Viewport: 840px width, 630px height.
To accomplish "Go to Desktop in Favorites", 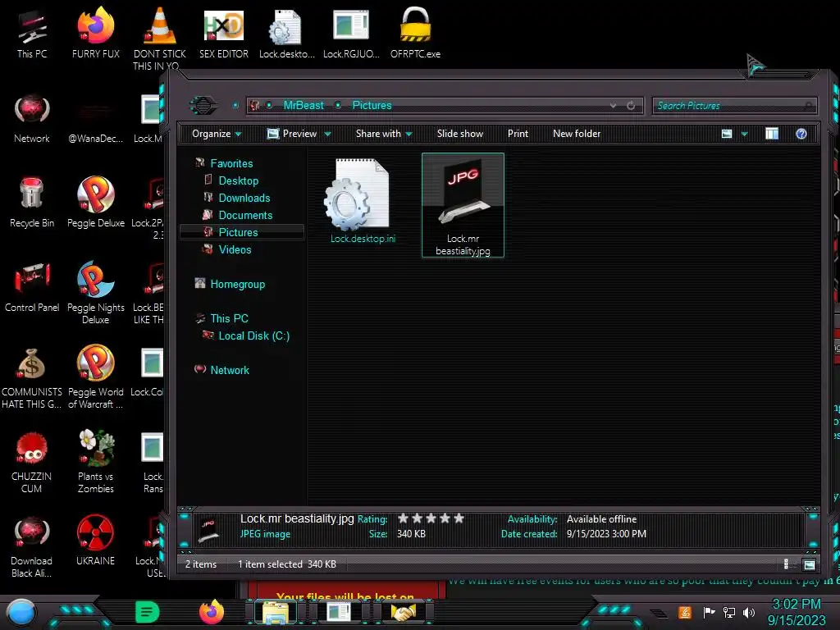I will click(239, 180).
